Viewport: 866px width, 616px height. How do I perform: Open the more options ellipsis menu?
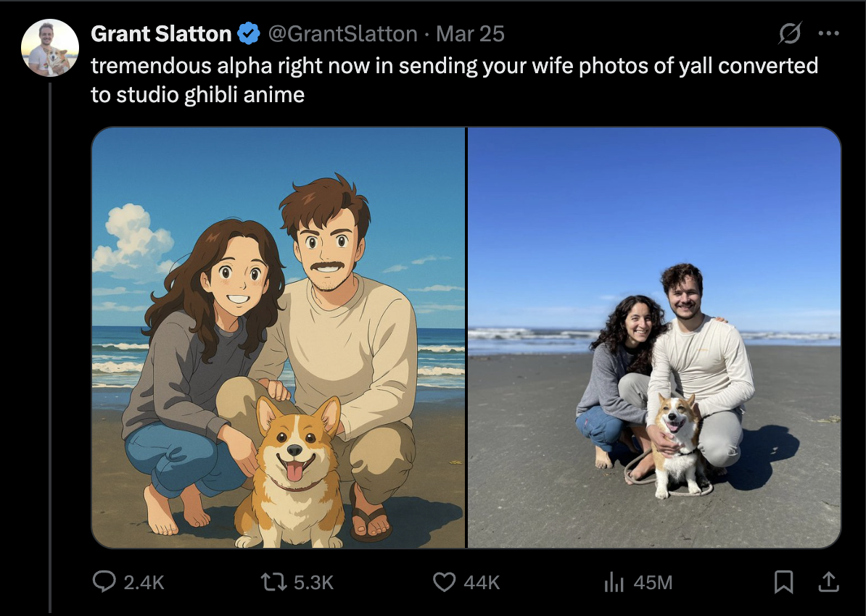point(829,33)
